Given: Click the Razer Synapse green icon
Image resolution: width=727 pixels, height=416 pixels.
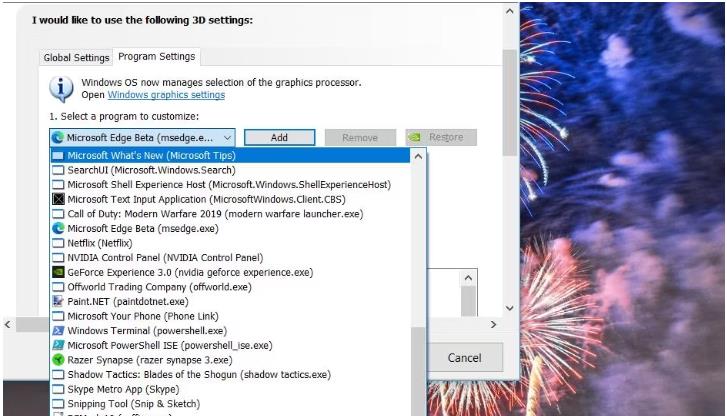Looking at the screenshot, I should click(x=58, y=360).
